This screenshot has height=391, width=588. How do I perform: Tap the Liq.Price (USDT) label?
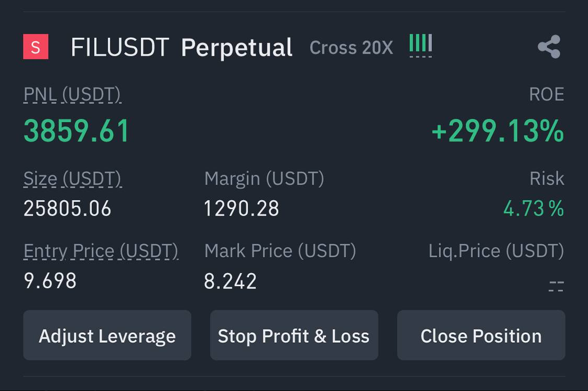click(496, 252)
